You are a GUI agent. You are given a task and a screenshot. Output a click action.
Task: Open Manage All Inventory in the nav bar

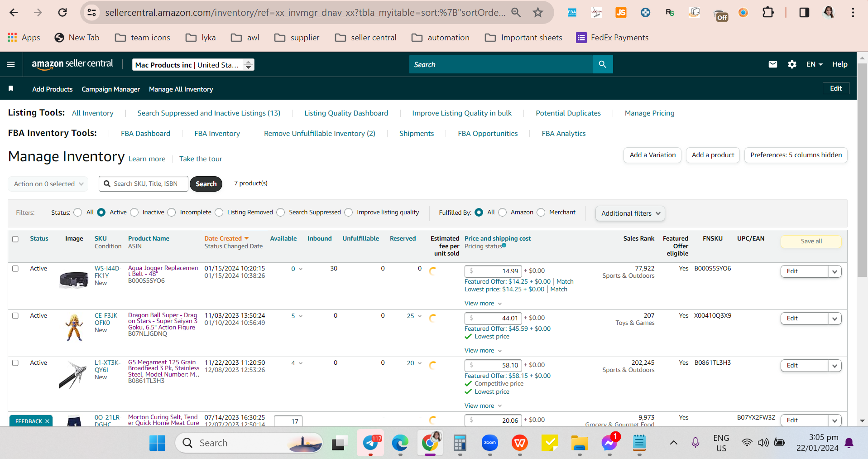(181, 89)
